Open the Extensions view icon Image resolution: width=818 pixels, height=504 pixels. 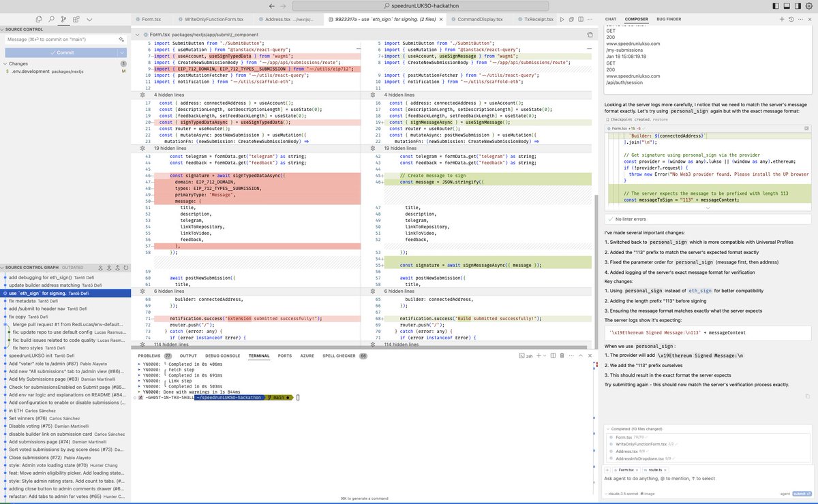coord(76,20)
